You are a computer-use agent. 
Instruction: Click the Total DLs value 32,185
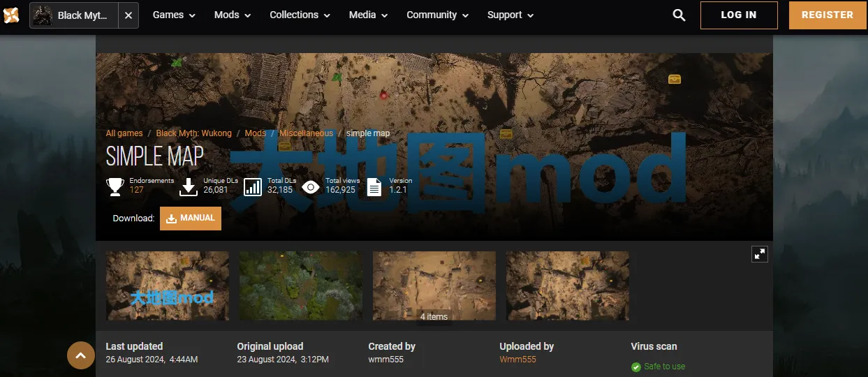[x=280, y=190]
